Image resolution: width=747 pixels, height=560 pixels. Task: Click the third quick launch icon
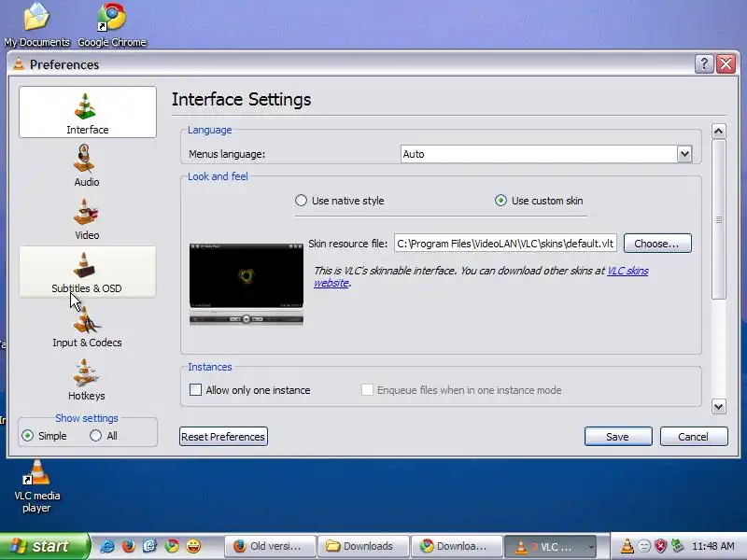(149, 546)
